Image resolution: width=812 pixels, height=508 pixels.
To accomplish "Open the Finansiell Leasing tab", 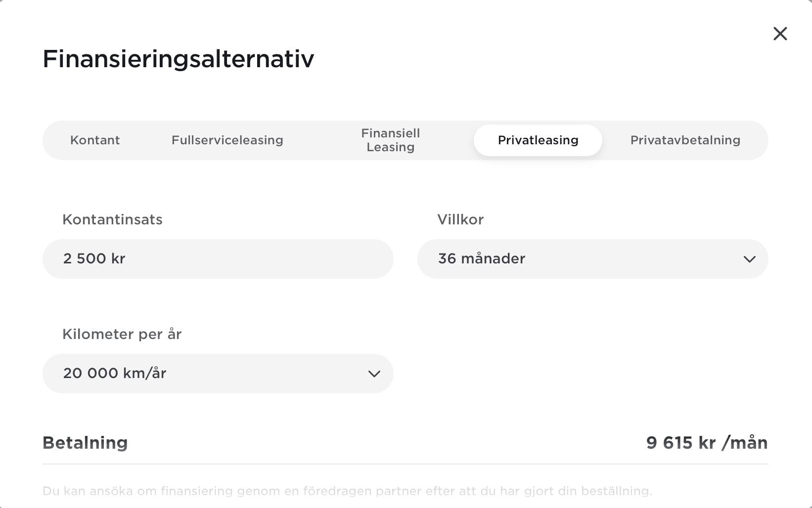I will click(390, 140).
